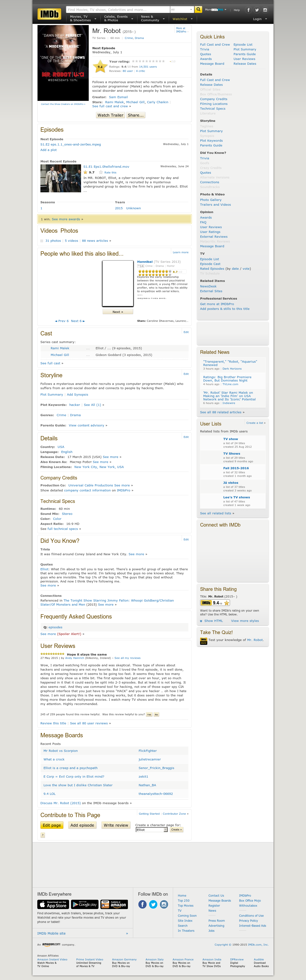Rate Hannibal using its gold star row
306x980 pixels.
pyautogui.click(x=154, y=272)
